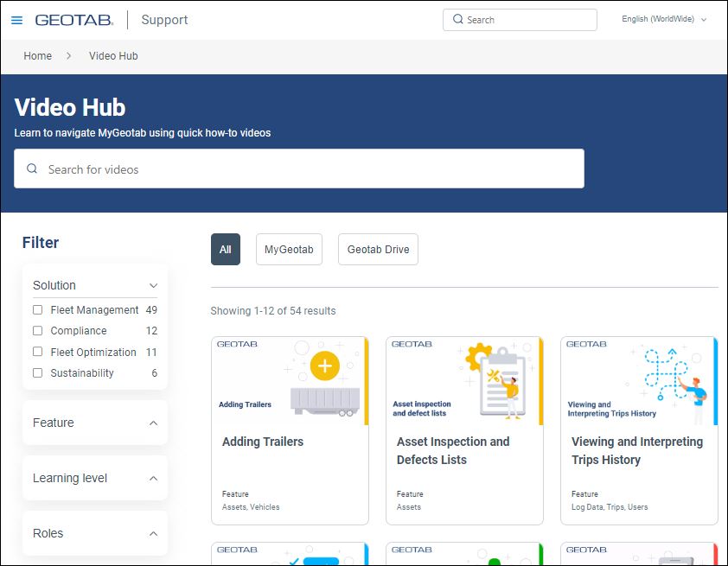
Task: Click 'Learn to navigate MyGeotab' subtitle text
Action: pos(142,133)
